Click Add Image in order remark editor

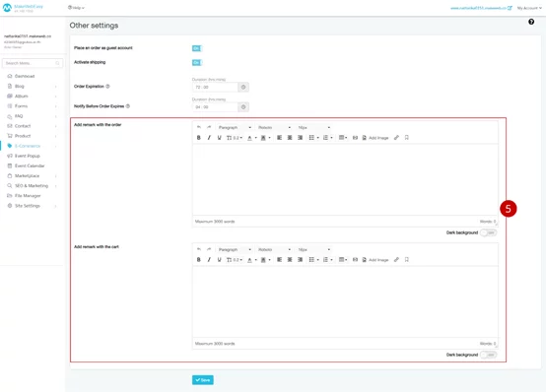[375, 138]
